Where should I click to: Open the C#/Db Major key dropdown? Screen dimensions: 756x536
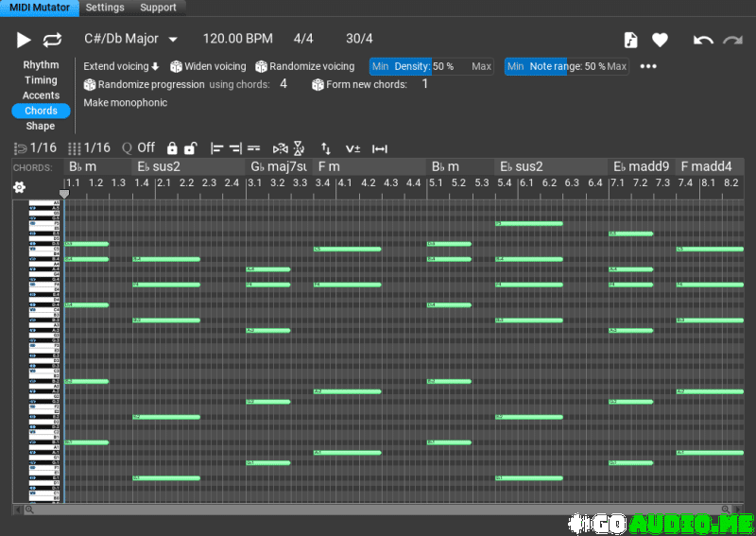pyautogui.click(x=130, y=39)
